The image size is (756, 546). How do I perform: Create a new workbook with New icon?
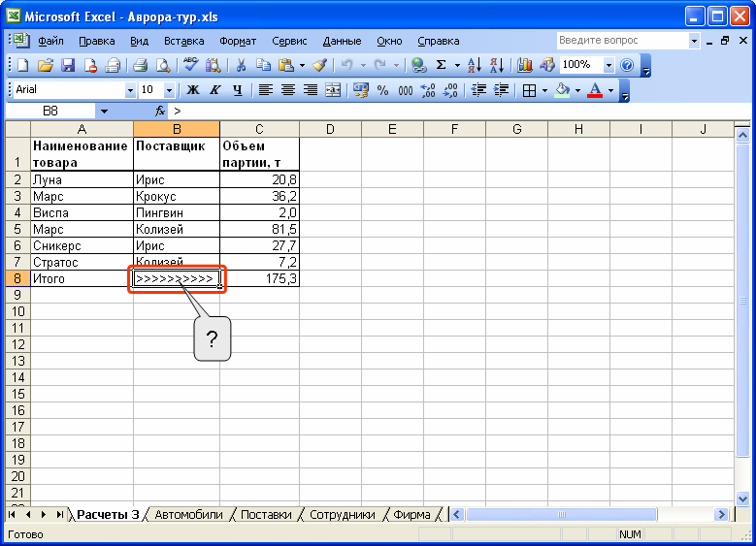point(22,65)
